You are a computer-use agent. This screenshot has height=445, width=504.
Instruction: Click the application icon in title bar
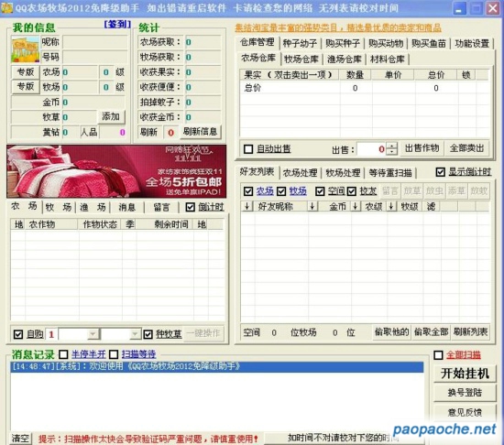[7, 7]
